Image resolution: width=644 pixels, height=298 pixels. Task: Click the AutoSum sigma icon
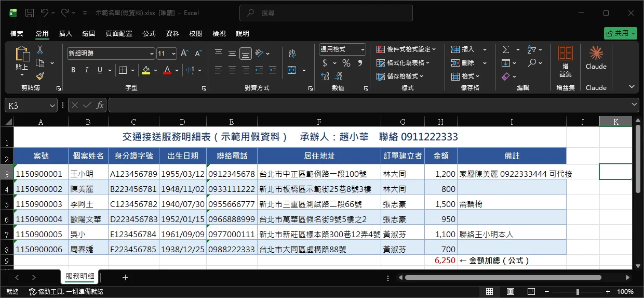pos(506,49)
